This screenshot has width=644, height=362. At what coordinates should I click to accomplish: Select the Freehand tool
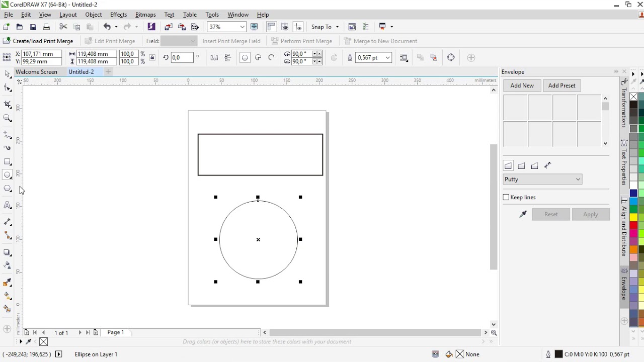[8, 135]
